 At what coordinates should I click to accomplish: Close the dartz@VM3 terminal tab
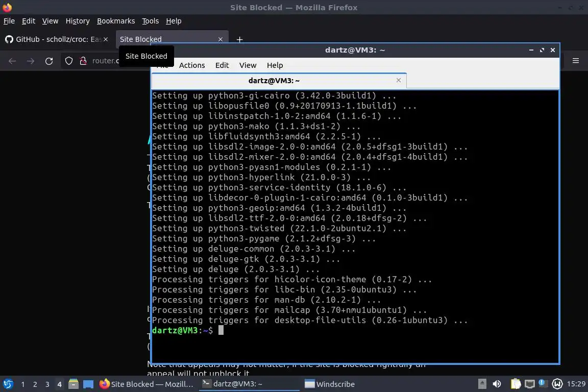(x=399, y=80)
